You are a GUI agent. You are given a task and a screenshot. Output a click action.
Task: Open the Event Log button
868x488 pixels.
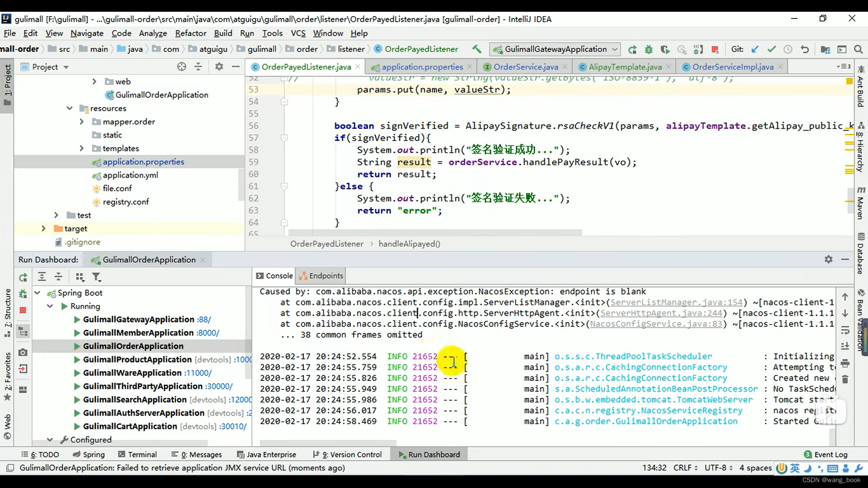point(826,455)
